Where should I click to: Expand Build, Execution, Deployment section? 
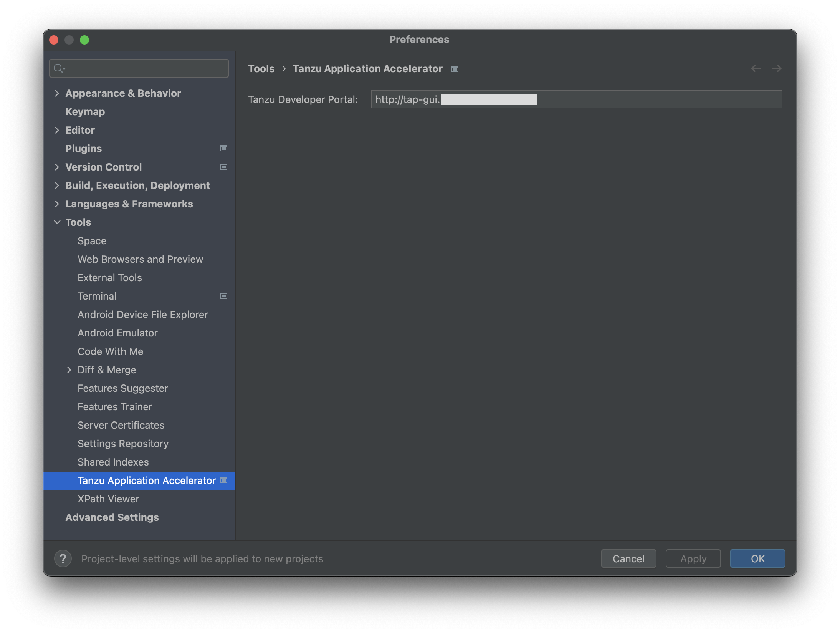tap(57, 186)
